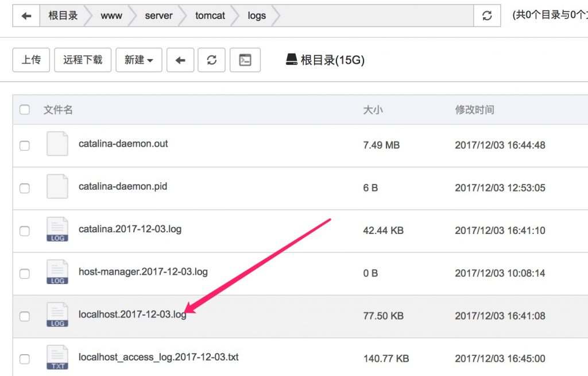Navigate to the tomcat breadcrumb

[210, 16]
